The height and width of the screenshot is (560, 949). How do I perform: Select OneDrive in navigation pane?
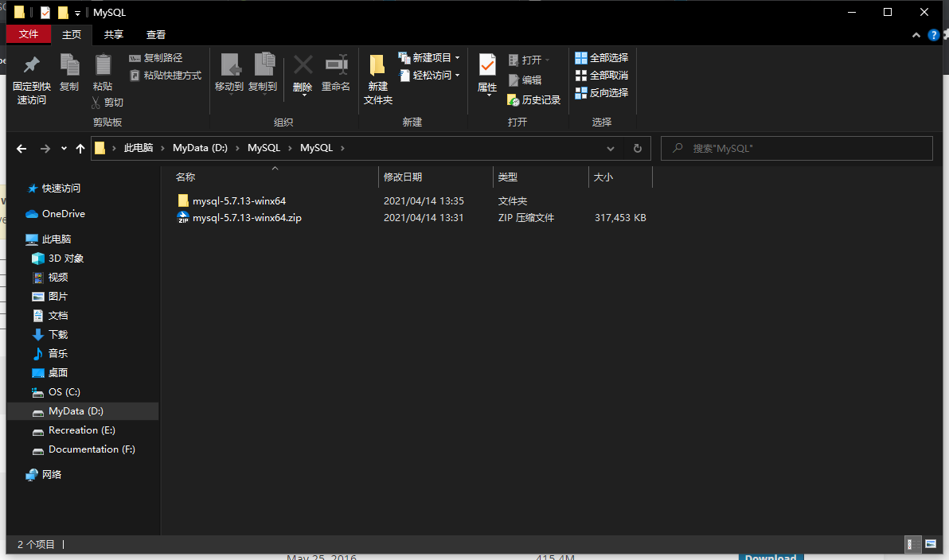click(x=63, y=213)
